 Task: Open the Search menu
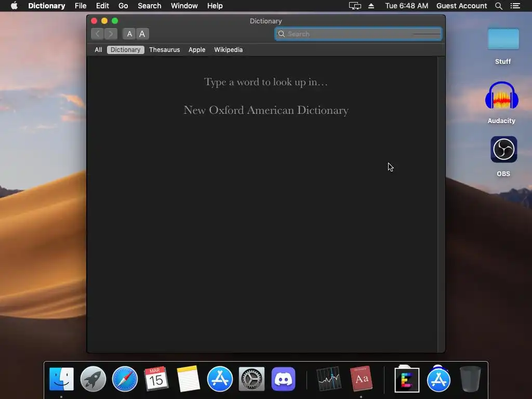149,6
